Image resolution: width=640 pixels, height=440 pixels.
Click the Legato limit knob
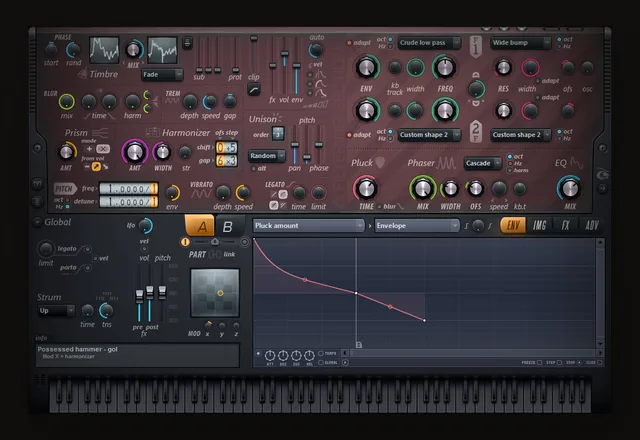318,192
